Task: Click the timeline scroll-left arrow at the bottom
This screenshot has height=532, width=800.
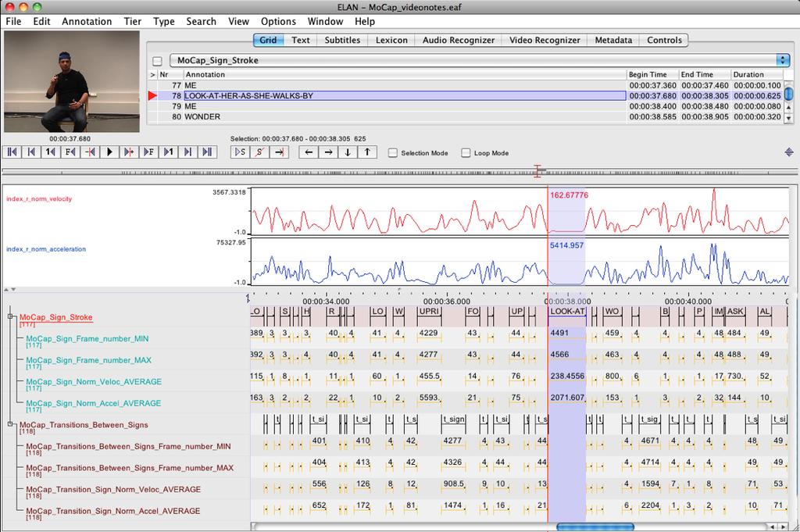Action: pyautogui.click(x=773, y=527)
